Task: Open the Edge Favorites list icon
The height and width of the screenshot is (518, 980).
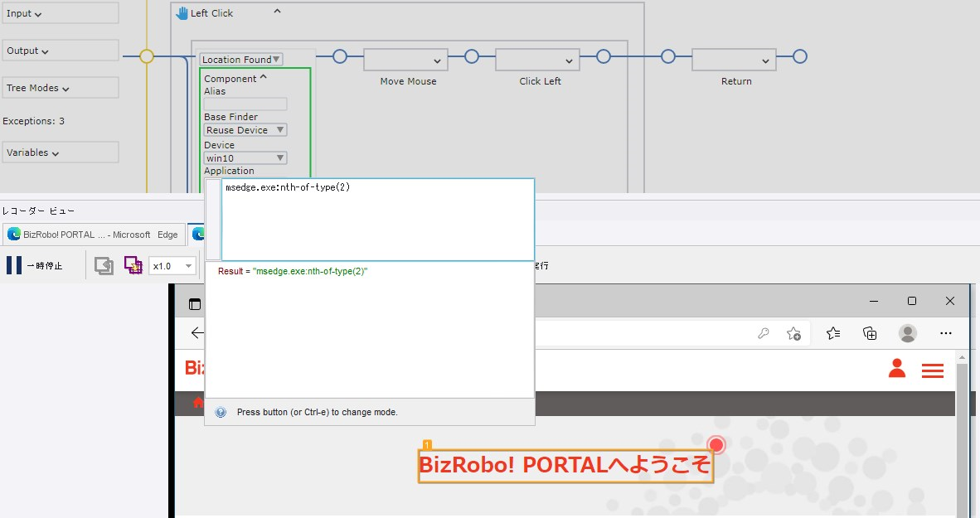Action: coord(833,333)
